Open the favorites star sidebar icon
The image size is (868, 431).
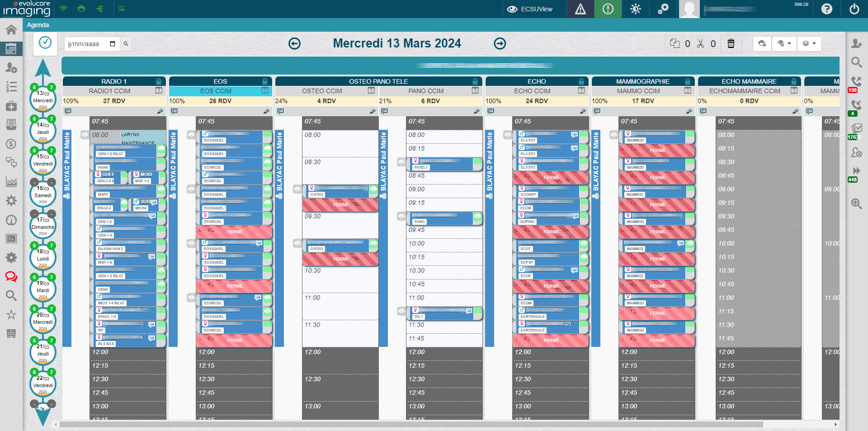tap(11, 315)
